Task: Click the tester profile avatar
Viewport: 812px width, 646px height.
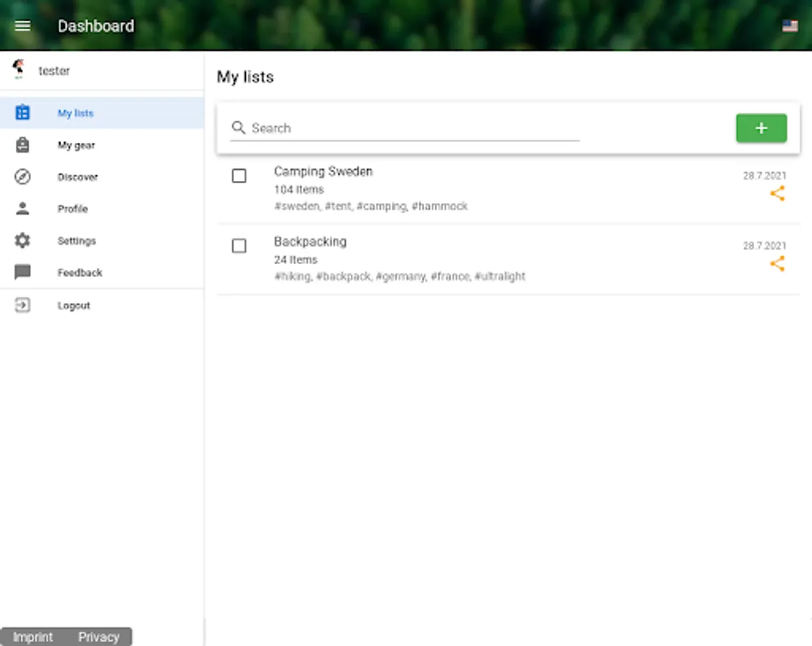Action: (19, 67)
